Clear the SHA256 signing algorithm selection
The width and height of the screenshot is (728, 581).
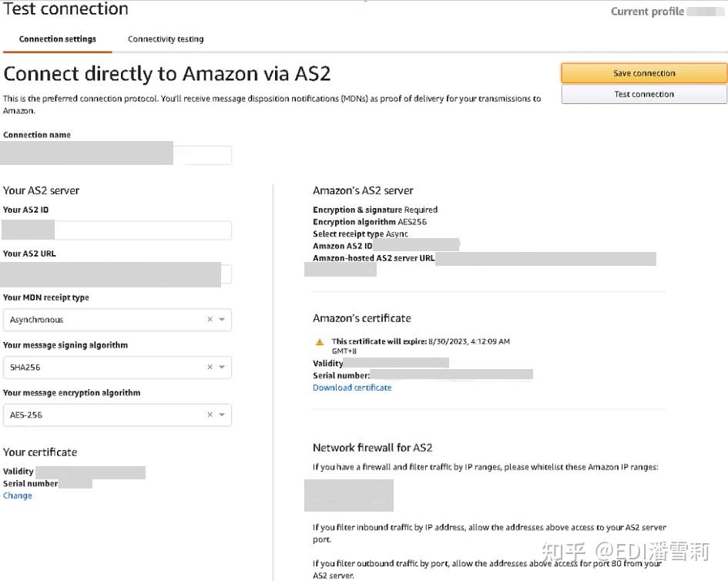(208, 367)
